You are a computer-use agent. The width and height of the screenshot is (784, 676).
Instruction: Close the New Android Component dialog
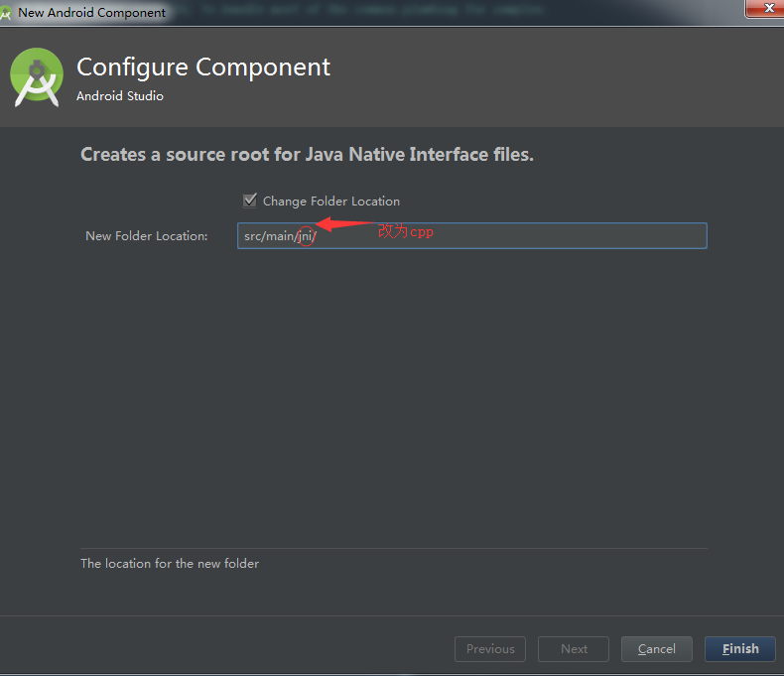(761, 9)
